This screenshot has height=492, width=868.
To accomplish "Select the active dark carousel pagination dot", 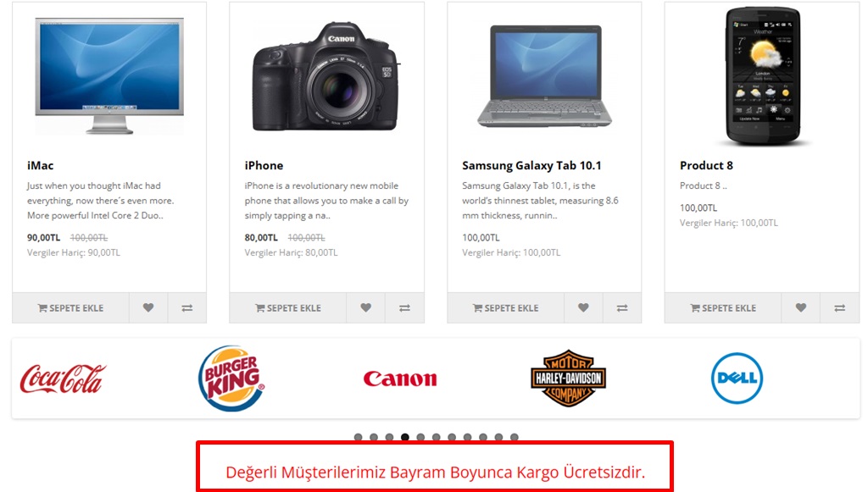I will tap(405, 437).
